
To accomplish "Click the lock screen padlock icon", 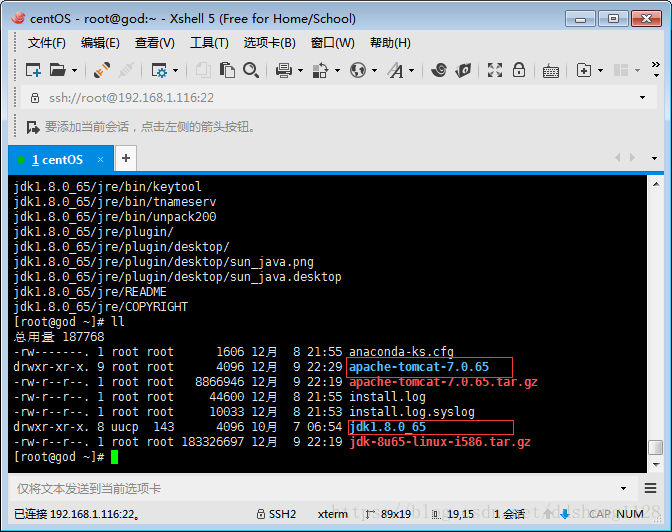I will click(x=519, y=70).
